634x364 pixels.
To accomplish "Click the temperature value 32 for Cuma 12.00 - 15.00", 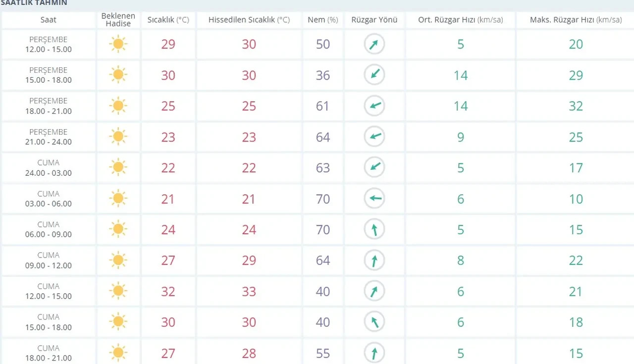I will pos(168,292).
